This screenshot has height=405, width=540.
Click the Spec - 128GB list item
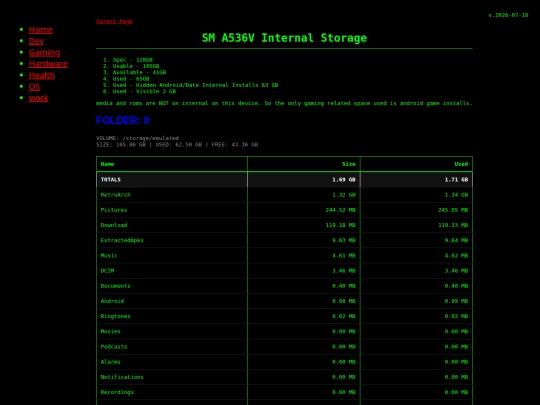tap(133, 60)
